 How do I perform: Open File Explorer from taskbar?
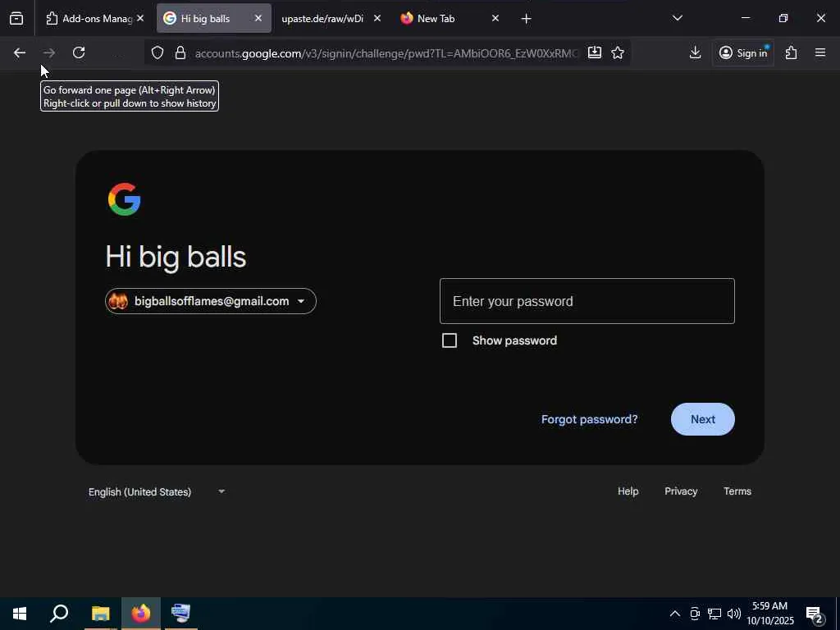click(x=100, y=614)
